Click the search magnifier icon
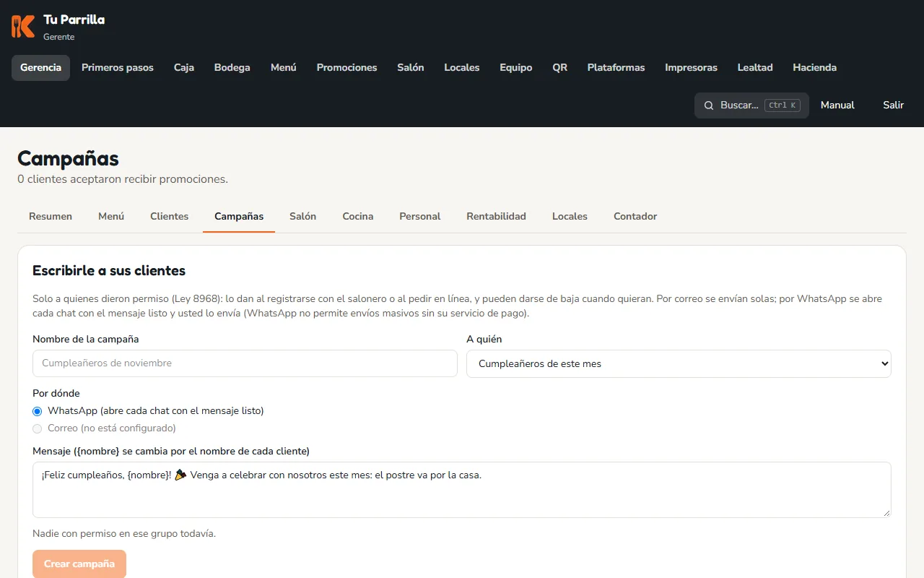 point(709,105)
